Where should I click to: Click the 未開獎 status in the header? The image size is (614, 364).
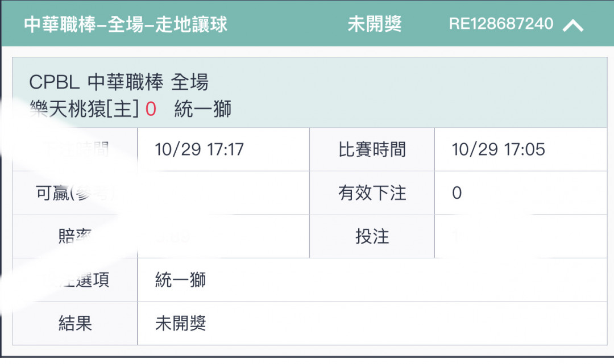click(374, 24)
